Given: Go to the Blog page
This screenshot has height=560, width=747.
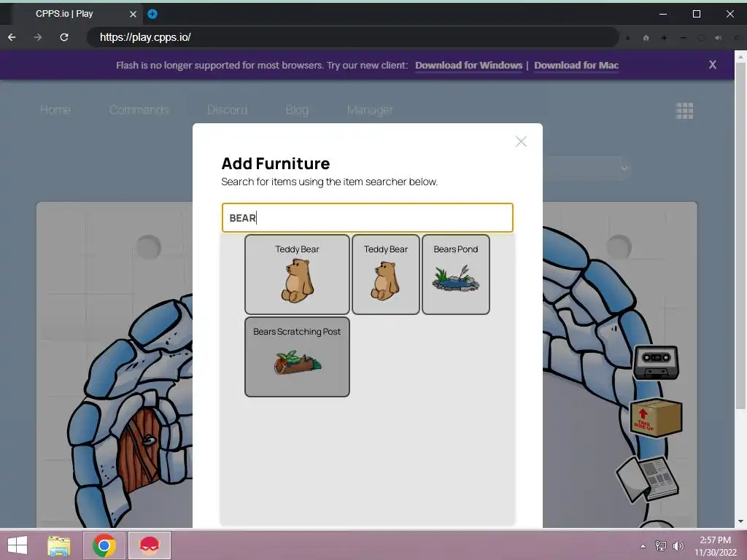Looking at the screenshot, I should click(x=297, y=110).
